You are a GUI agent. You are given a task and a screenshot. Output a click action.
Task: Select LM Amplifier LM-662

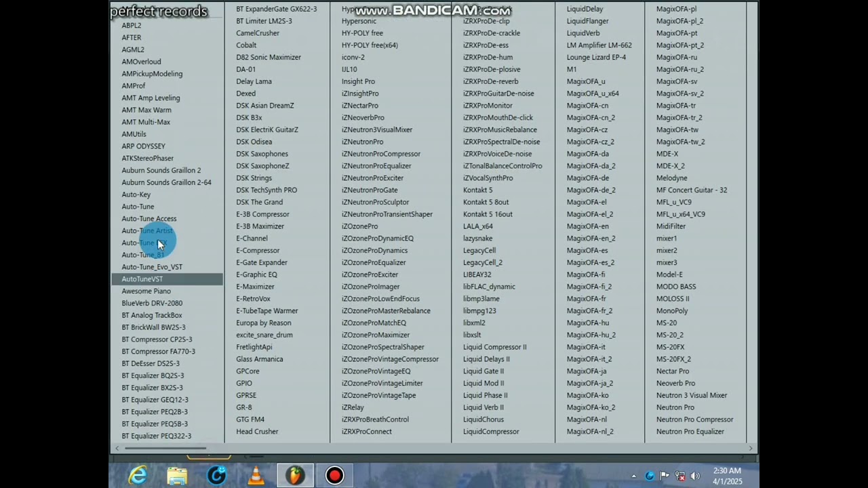pyautogui.click(x=599, y=45)
